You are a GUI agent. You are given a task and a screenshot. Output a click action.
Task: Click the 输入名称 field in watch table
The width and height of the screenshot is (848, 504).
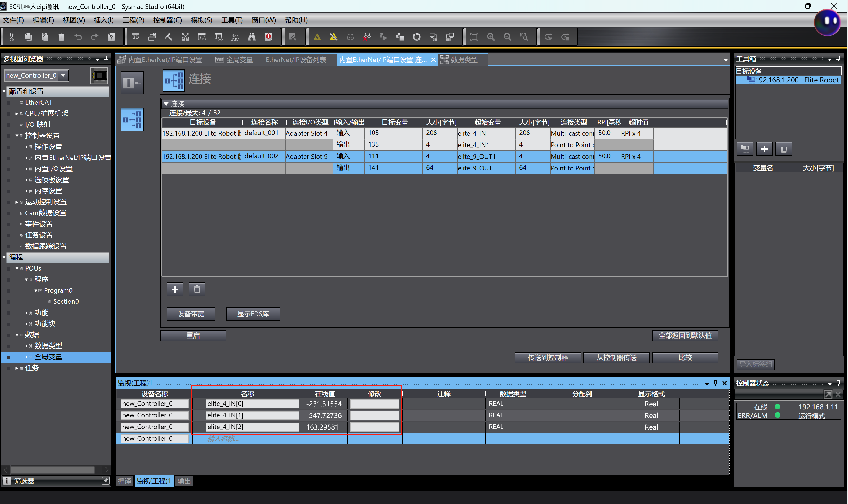252,438
